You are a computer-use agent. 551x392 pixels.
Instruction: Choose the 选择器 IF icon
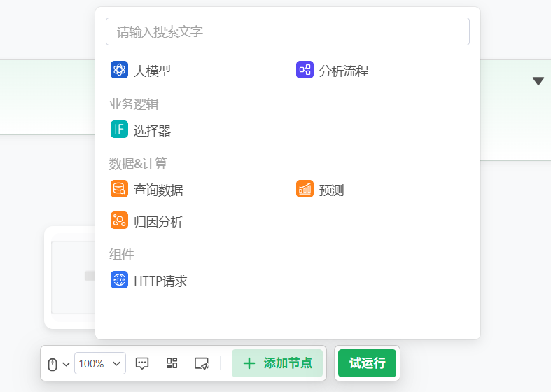(119, 129)
